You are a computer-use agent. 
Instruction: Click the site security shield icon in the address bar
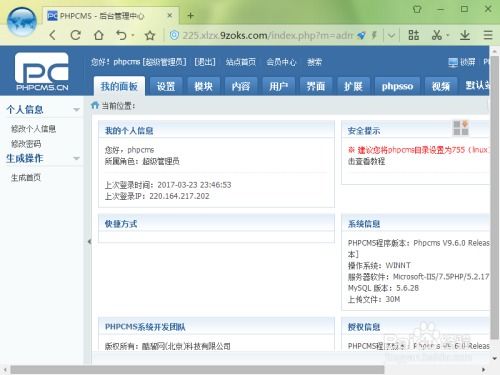coord(174,35)
